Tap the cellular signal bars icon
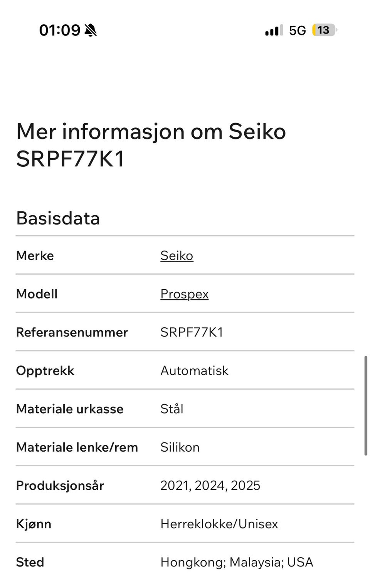 coord(274,30)
